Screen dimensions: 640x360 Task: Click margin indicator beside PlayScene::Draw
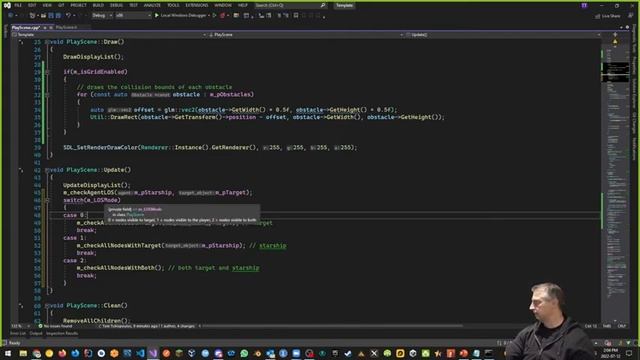(21, 42)
